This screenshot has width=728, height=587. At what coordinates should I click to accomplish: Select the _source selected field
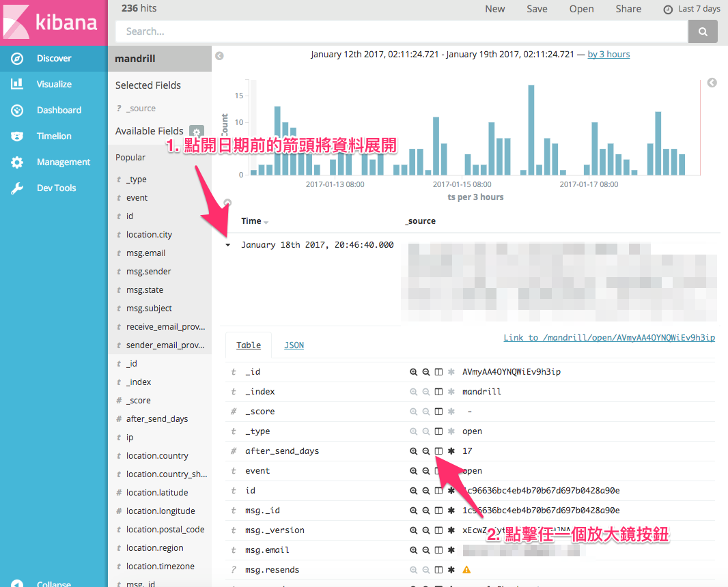click(x=141, y=109)
